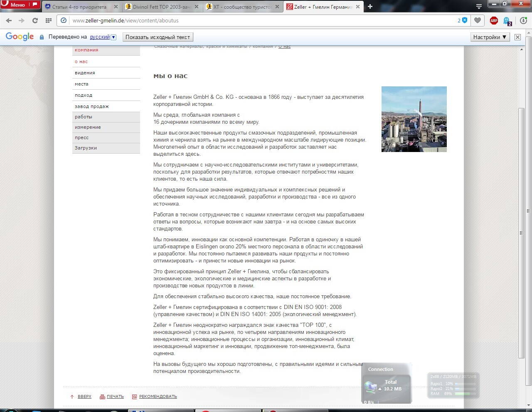This screenshot has height=412, width=532.
Task: Click the address bar URL field
Action: point(249,20)
